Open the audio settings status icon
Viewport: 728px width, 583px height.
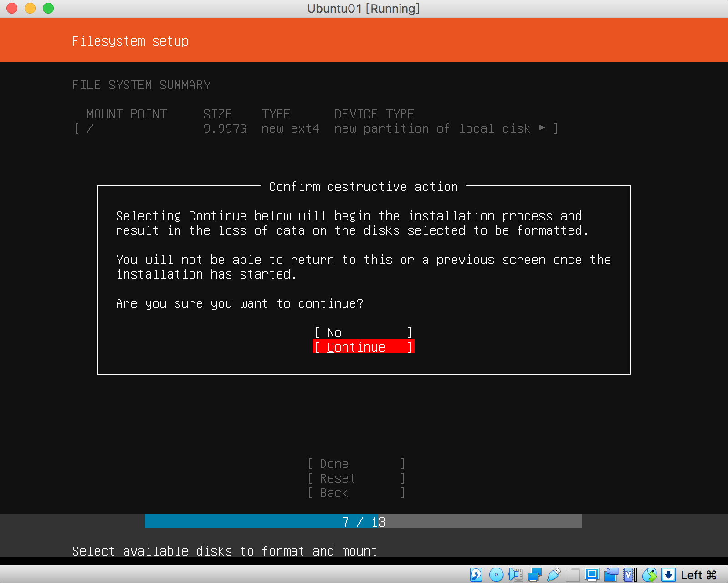click(x=515, y=575)
